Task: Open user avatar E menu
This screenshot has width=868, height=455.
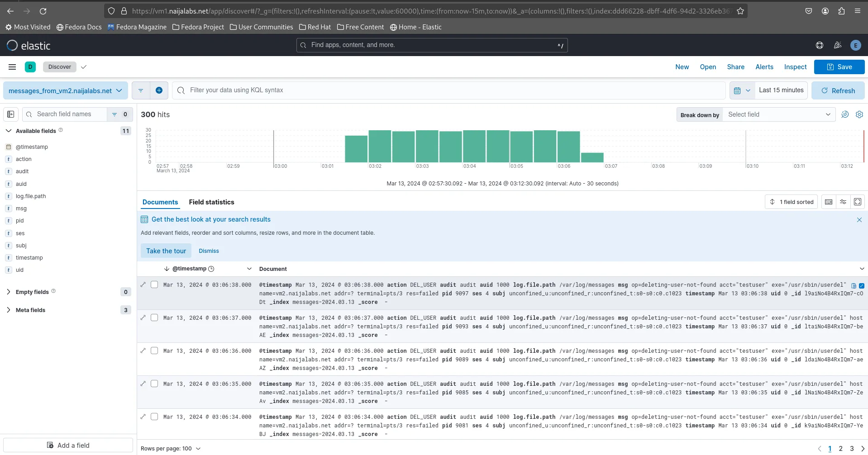Action: pos(855,45)
